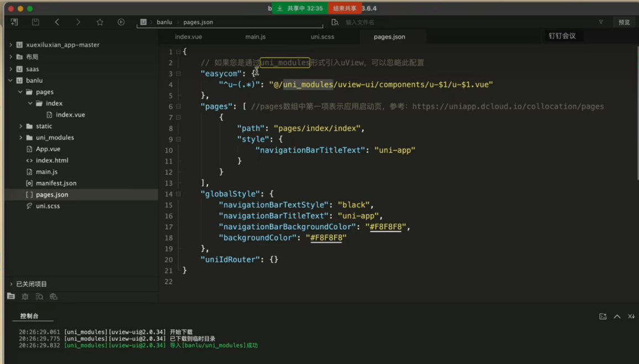Open the 控制台 console tab
The image size is (639, 364).
point(29,316)
